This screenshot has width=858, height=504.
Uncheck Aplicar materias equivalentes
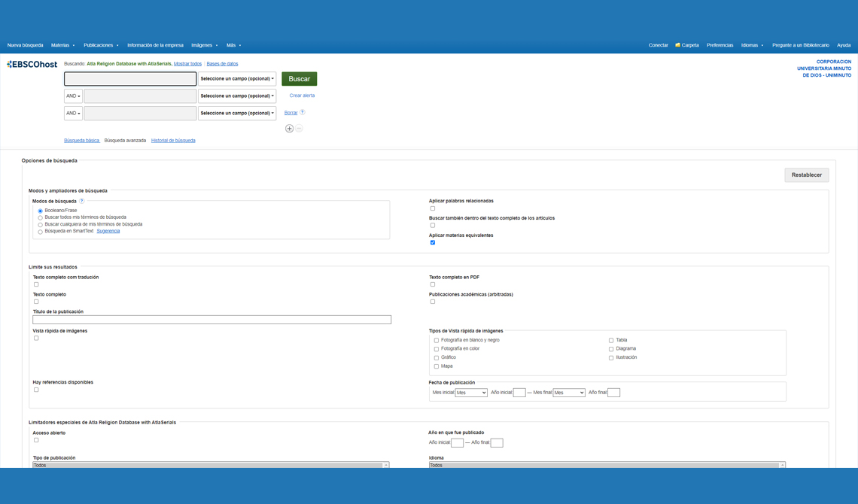432,242
